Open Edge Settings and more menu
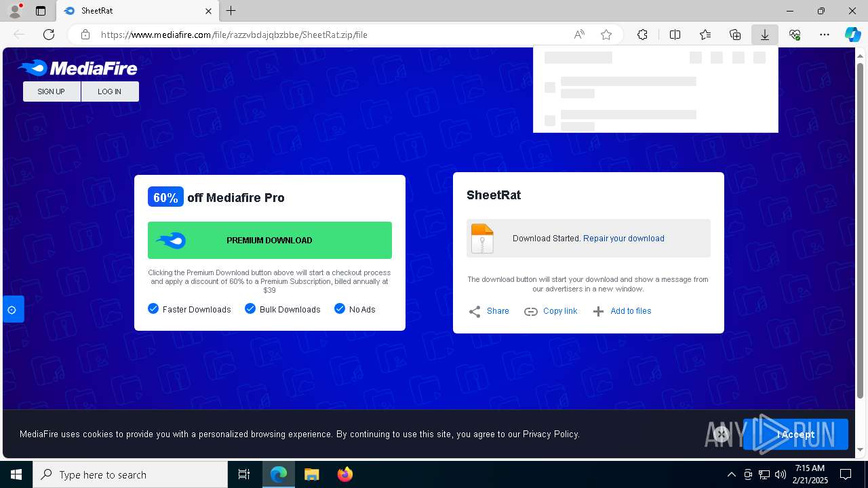 tap(825, 35)
